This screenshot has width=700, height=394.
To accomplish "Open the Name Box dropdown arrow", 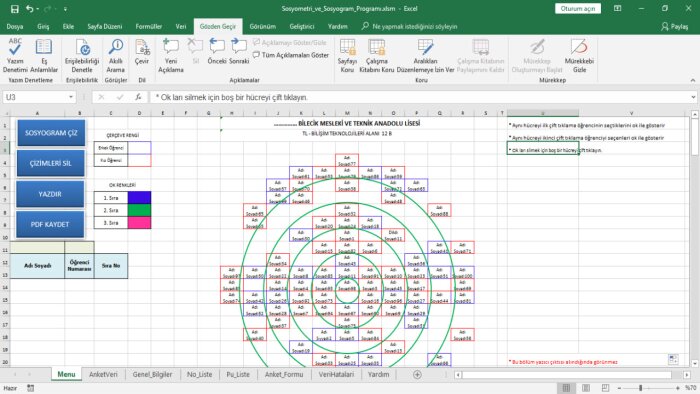I will tap(71, 97).
